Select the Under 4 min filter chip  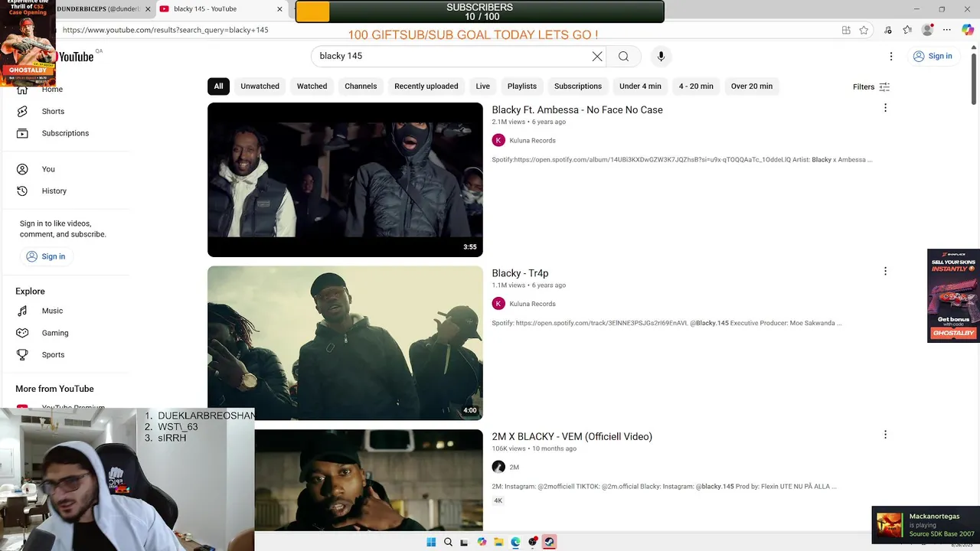click(x=640, y=86)
